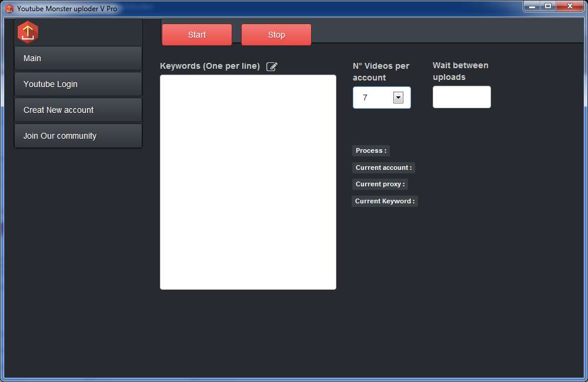Image resolution: width=588 pixels, height=382 pixels.
Task: Focus the Keywords text area
Action: click(248, 182)
